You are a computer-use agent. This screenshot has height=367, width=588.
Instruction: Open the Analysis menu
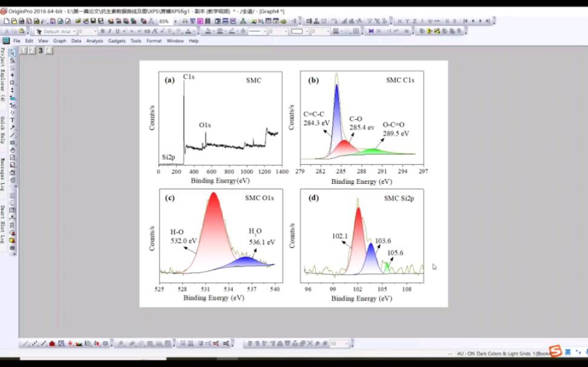94,41
